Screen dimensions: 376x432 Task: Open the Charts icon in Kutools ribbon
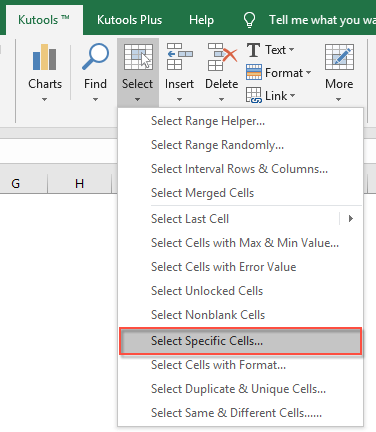(x=45, y=57)
